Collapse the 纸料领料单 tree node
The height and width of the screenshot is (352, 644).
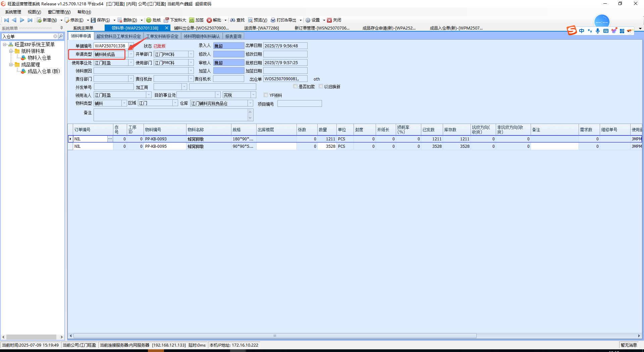(x=11, y=51)
